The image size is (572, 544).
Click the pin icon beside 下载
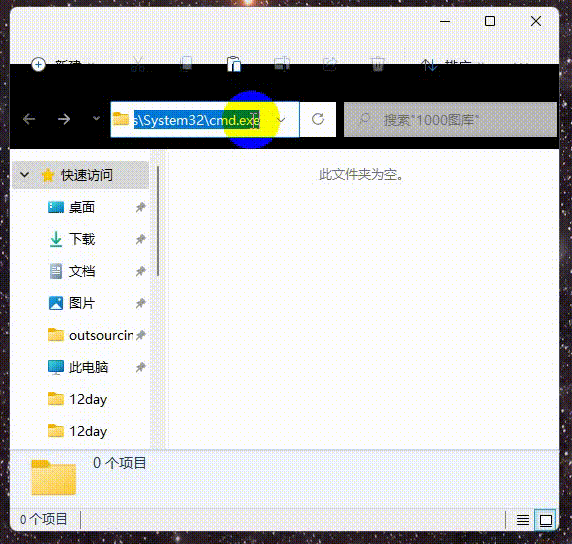coord(140,239)
